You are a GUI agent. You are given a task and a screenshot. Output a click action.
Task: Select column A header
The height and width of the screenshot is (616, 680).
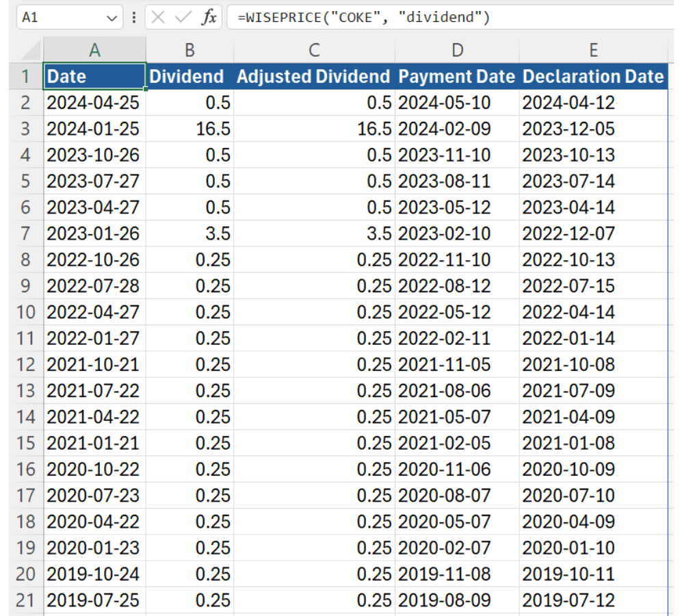pyautogui.click(x=94, y=50)
